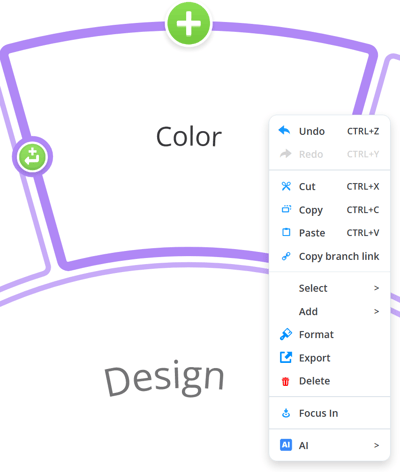Screen dimensions: 400x472
Task: Choose Focus In from context menu
Action: coord(329,413)
